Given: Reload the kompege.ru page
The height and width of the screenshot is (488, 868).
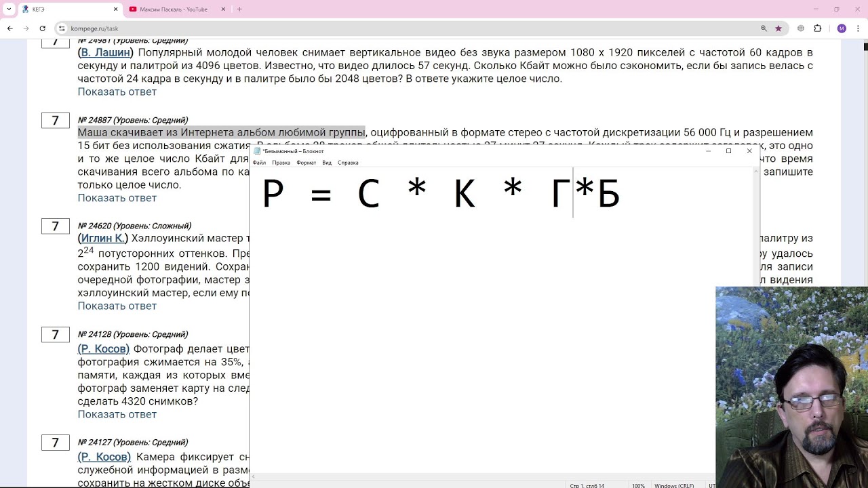Looking at the screenshot, I should [x=43, y=28].
